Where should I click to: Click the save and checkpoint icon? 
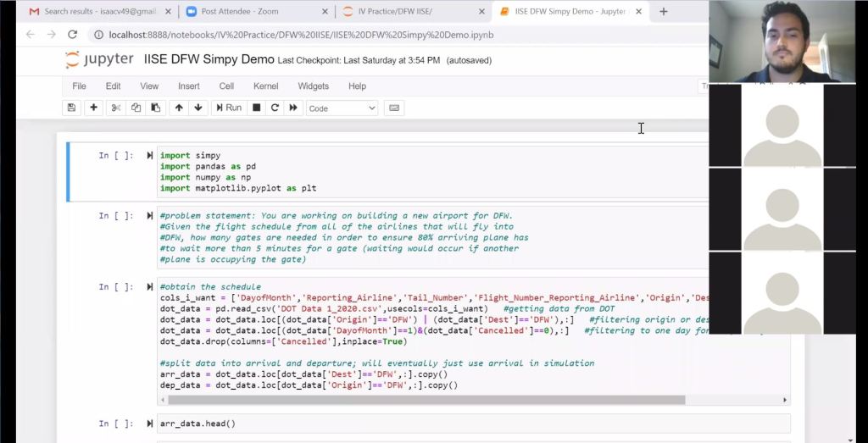[71, 108]
